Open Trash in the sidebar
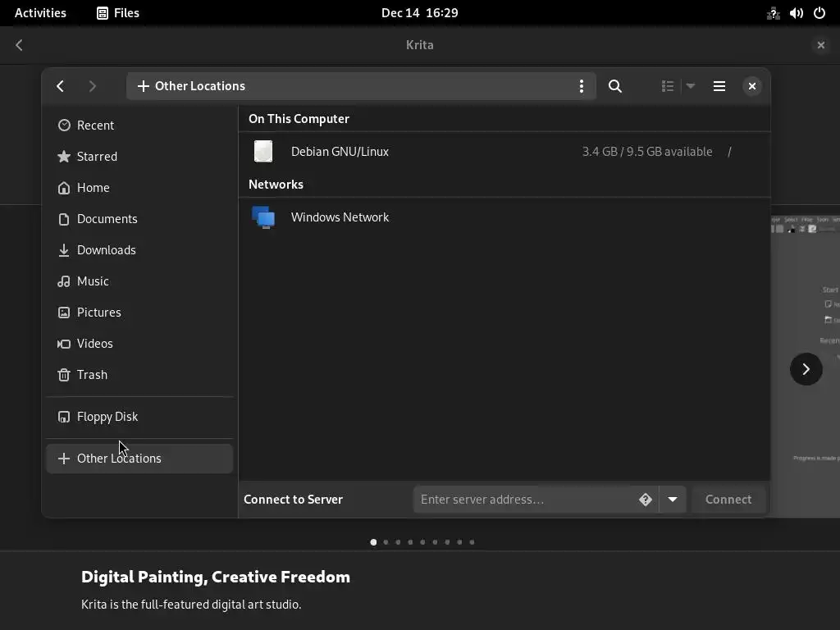Image resolution: width=840 pixels, height=630 pixels. pos(139,374)
